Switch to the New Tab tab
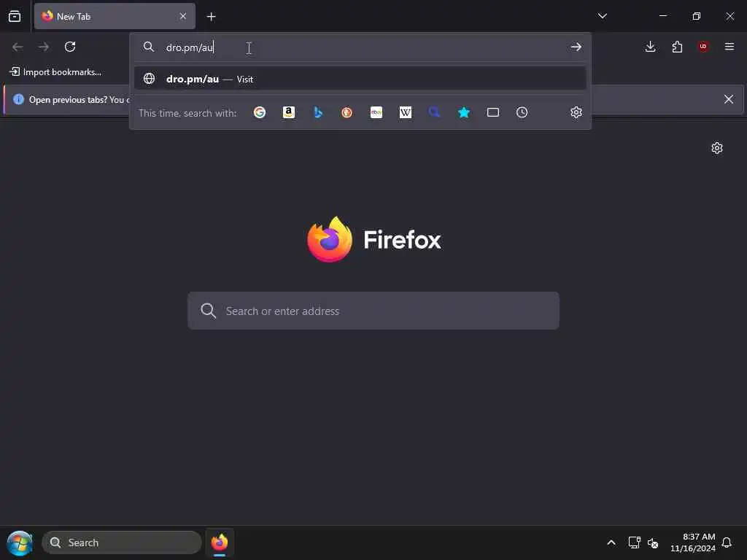 [x=115, y=16]
